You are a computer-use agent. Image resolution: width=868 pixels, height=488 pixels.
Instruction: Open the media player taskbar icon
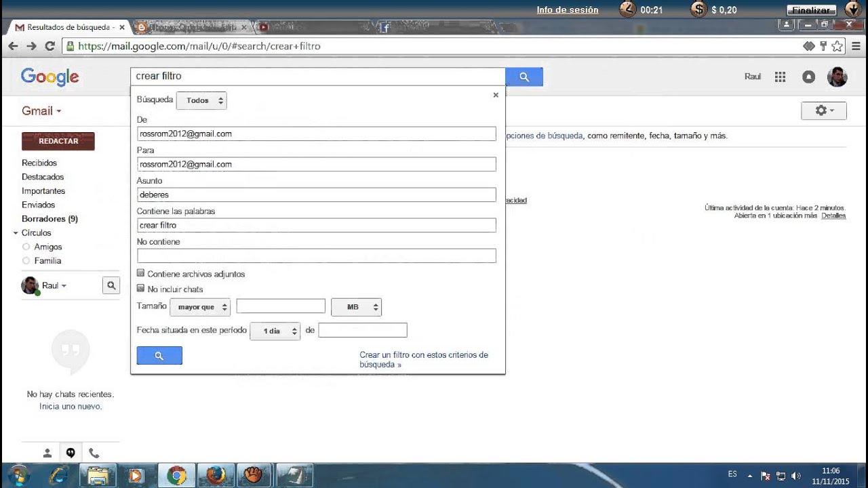click(x=136, y=475)
